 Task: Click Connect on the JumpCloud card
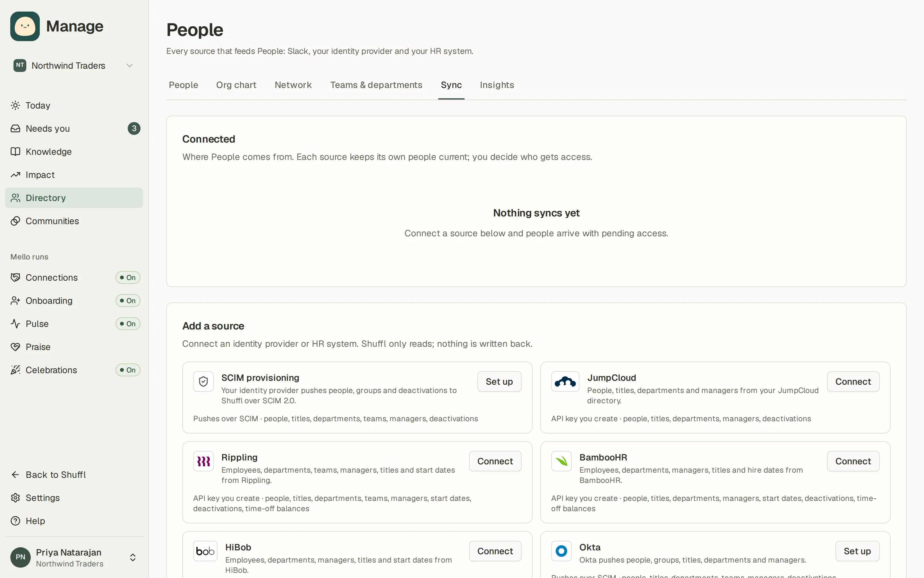[853, 381]
